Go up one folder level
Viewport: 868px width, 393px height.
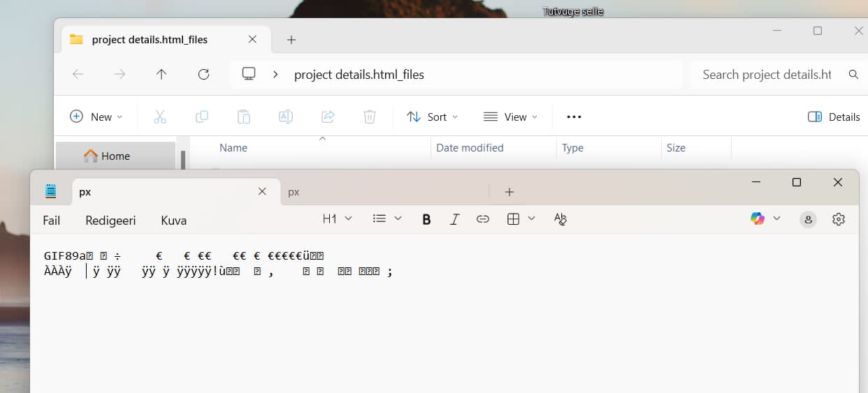(161, 75)
